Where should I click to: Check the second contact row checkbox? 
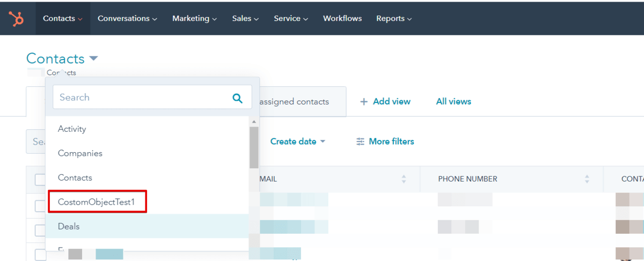coord(40,230)
